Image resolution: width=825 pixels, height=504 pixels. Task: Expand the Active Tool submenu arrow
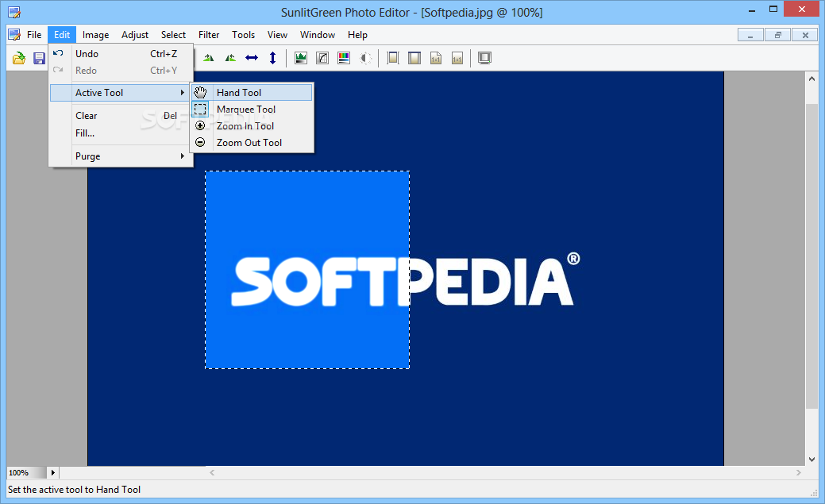click(x=182, y=93)
